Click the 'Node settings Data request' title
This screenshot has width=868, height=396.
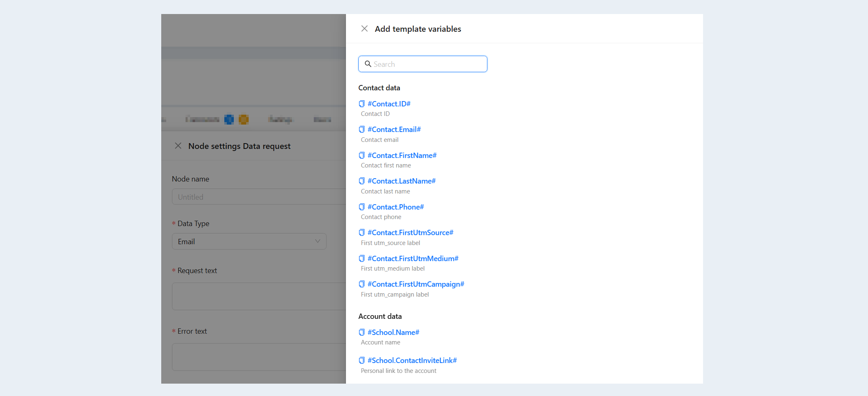click(x=240, y=146)
